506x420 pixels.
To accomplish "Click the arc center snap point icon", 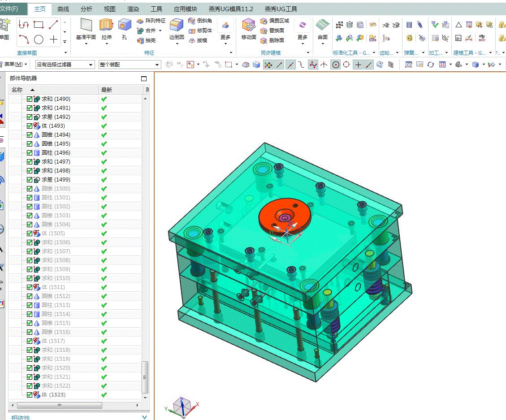I will pyautogui.click(x=336, y=65).
